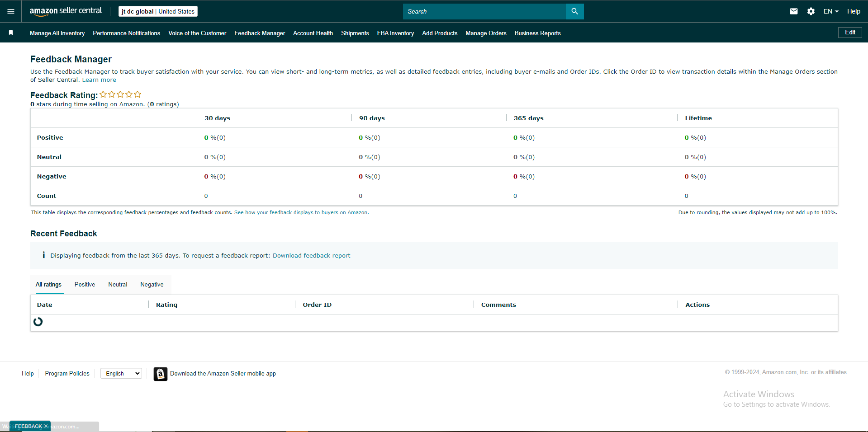Screen dimensions: 868x432
Task: Click the Amazon Seller mobile app icon
Action: 160,374
